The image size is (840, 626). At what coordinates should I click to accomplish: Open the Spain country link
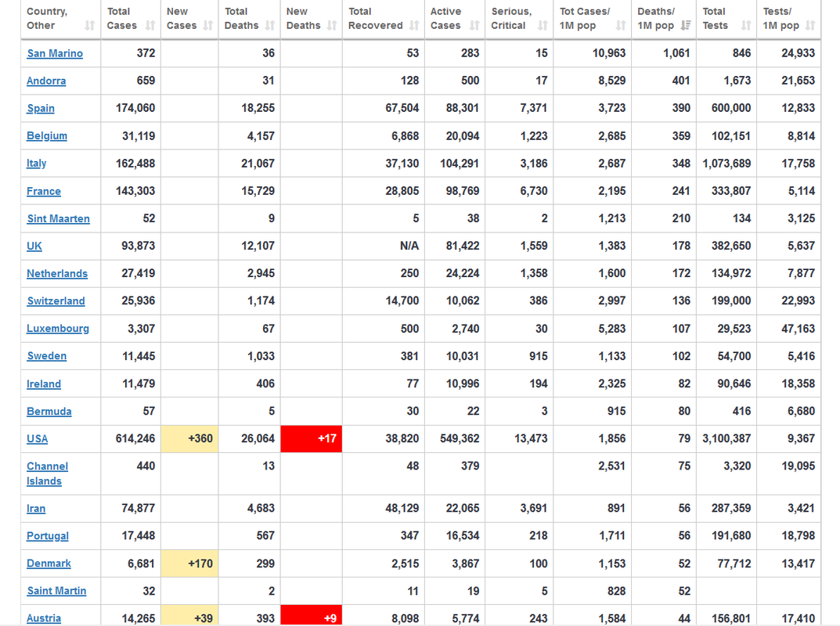point(41,108)
